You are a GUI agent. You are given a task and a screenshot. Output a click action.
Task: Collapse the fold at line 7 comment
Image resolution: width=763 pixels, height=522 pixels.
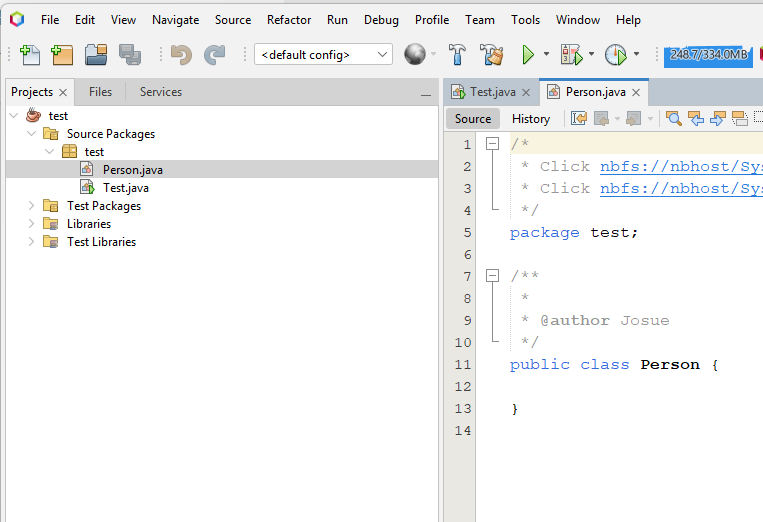point(492,276)
